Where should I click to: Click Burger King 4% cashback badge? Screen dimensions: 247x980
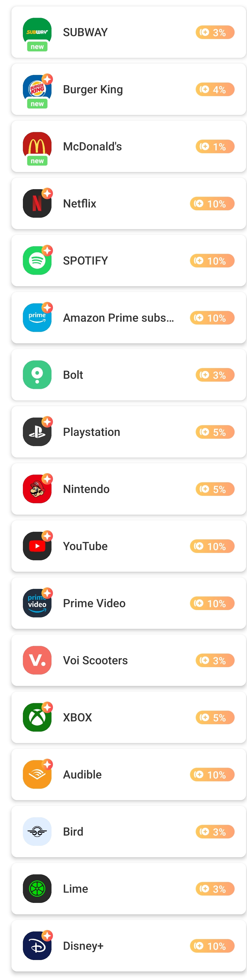click(215, 89)
